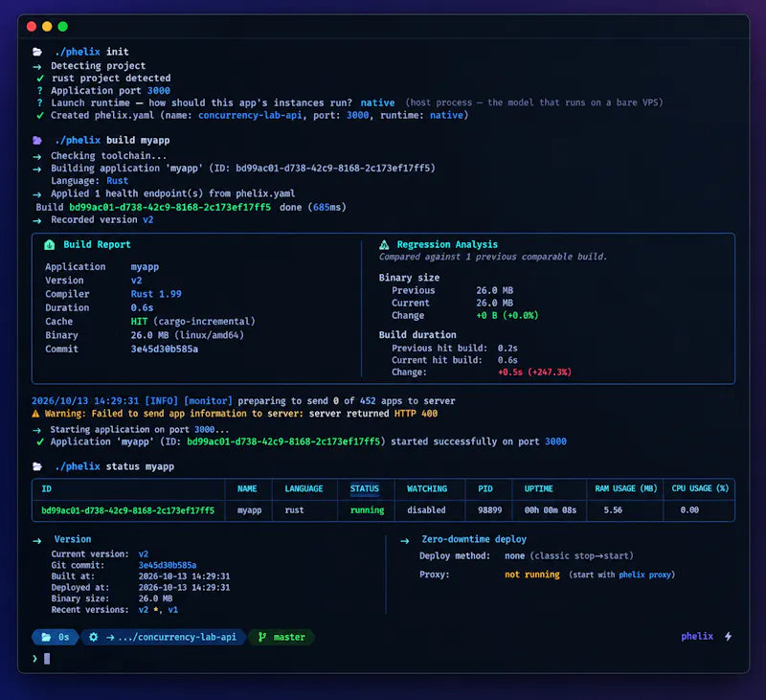
Task: Click the Commit value 3e45d30b585a in Build Report
Action: point(164,350)
